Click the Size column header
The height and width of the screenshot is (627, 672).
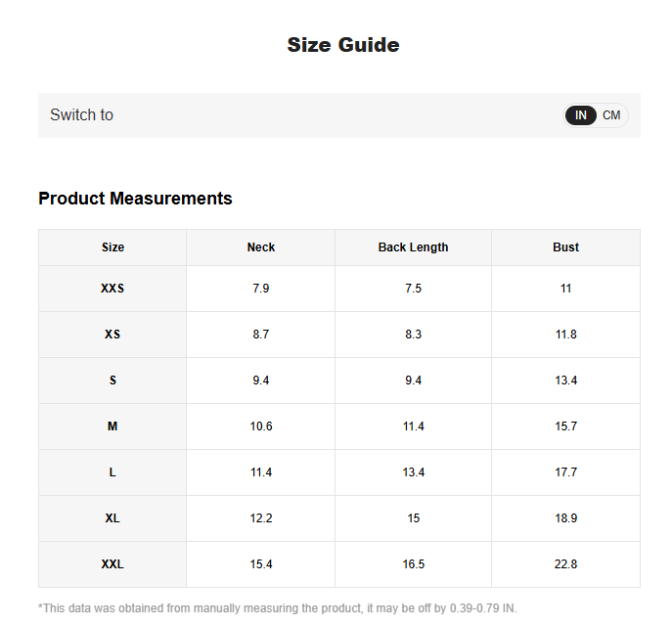[112, 247]
